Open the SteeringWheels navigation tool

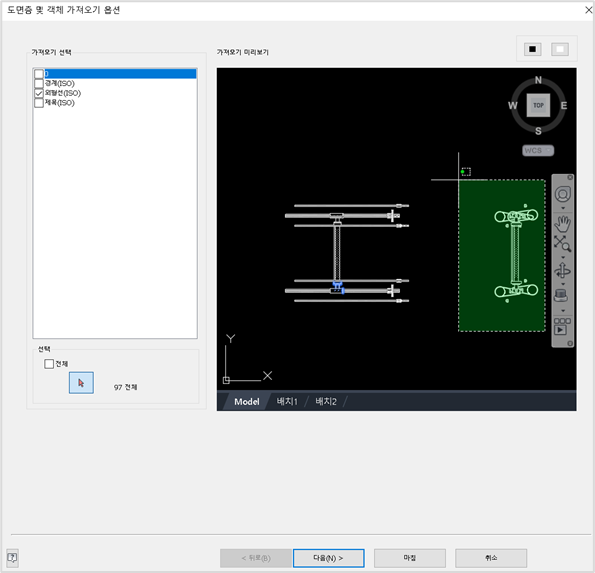pyautogui.click(x=563, y=194)
